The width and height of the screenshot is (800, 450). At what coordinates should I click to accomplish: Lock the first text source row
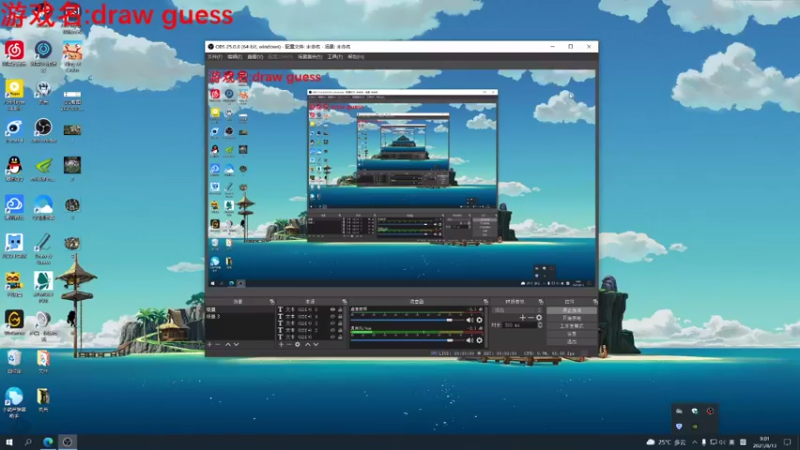pyautogui.click(x=340, y=310)
